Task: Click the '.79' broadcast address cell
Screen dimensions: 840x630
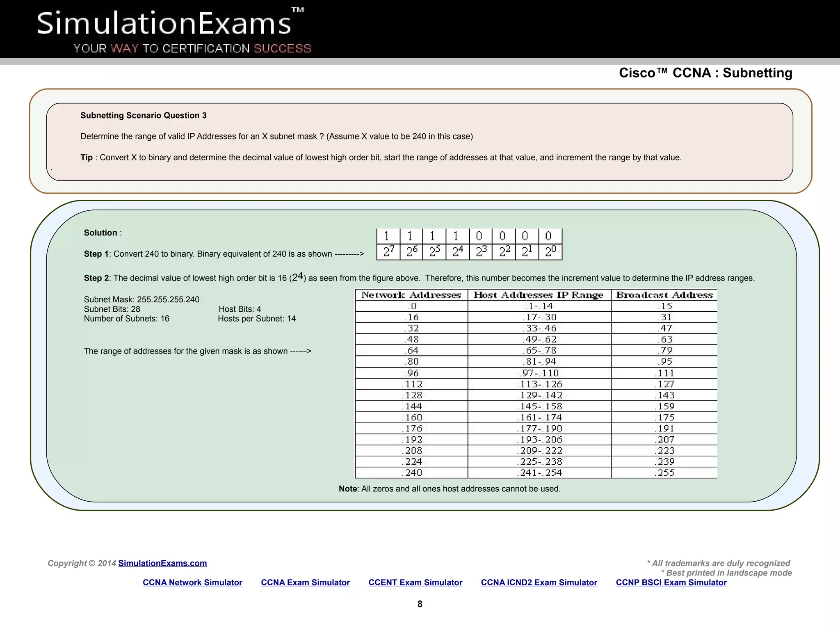Action: click(x=664, y=350)
